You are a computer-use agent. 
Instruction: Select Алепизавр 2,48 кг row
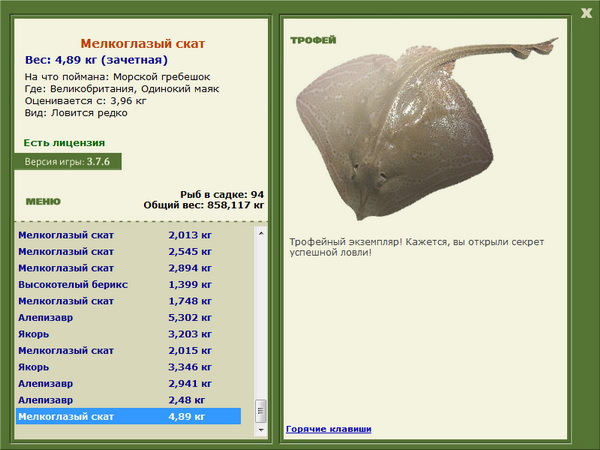(129, 399)
